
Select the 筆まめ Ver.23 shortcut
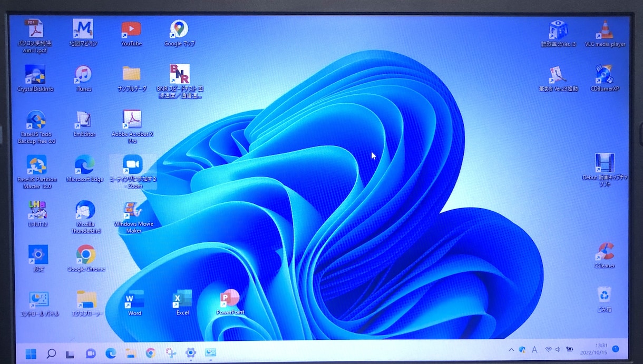[559, 78]
